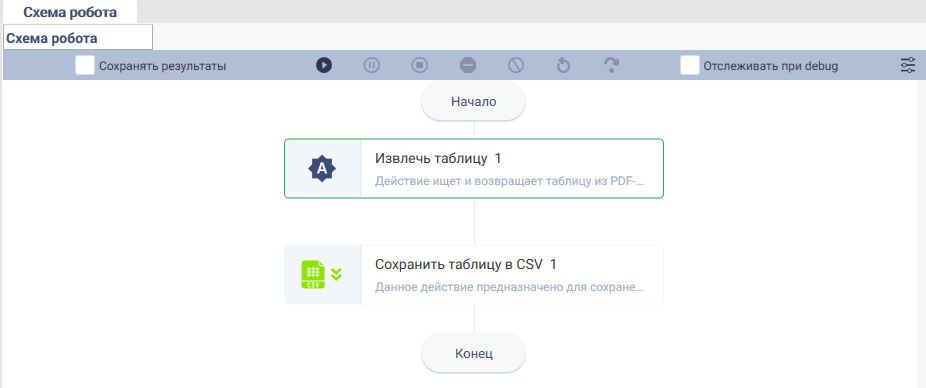Toggle the Отслеживать при debug checkbox
926x388 pixels.
point(690,66)
